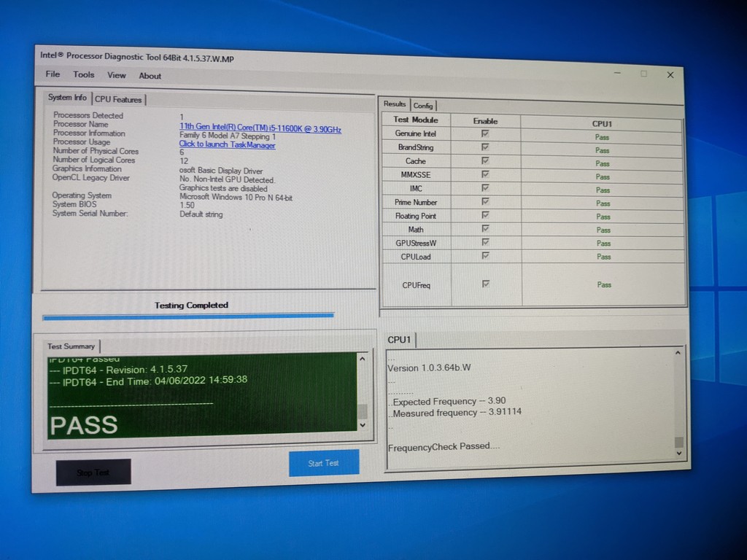The image size is (747, 560).
Task: Click the Pass result for Genuine Intel
Action: pyautogui.click(x=602, y=137)
